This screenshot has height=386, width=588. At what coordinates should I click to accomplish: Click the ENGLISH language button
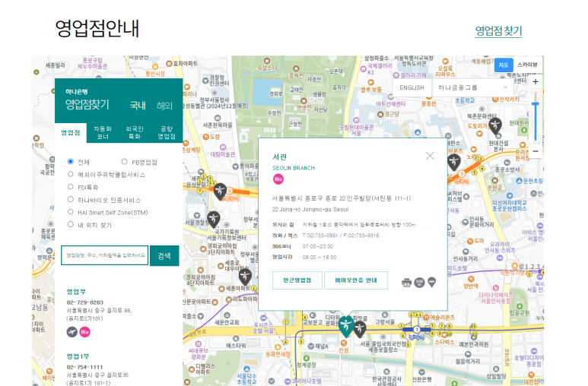point(412,87)
